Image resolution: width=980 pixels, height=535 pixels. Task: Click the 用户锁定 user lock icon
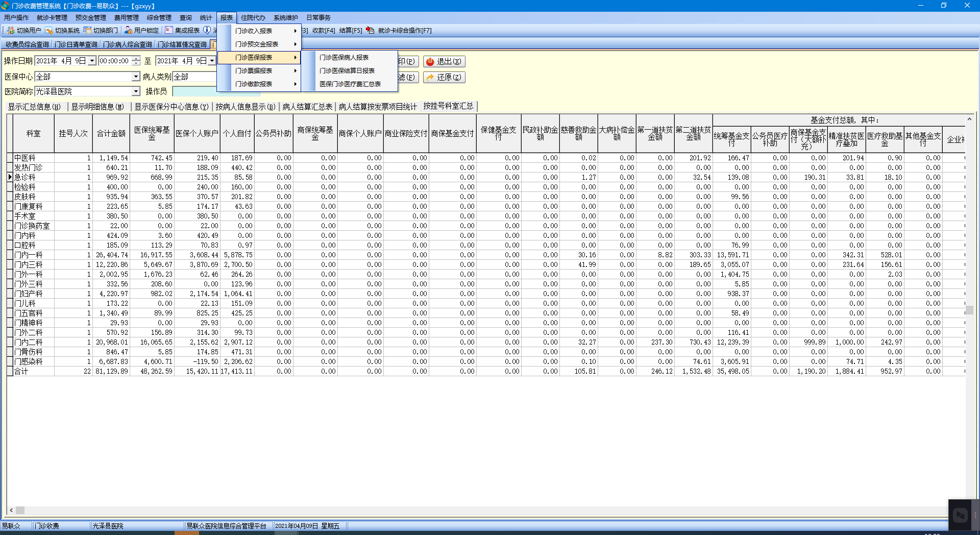pos(128,31)
